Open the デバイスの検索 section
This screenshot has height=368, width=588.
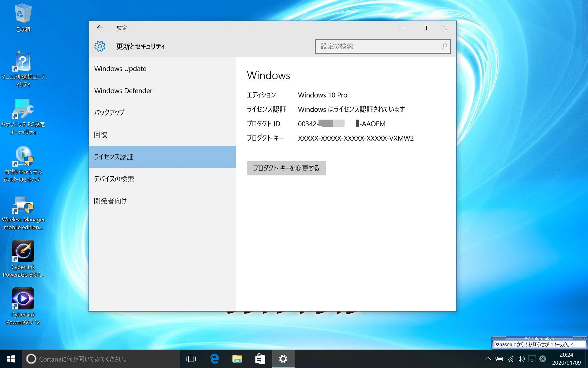point(162,179)
